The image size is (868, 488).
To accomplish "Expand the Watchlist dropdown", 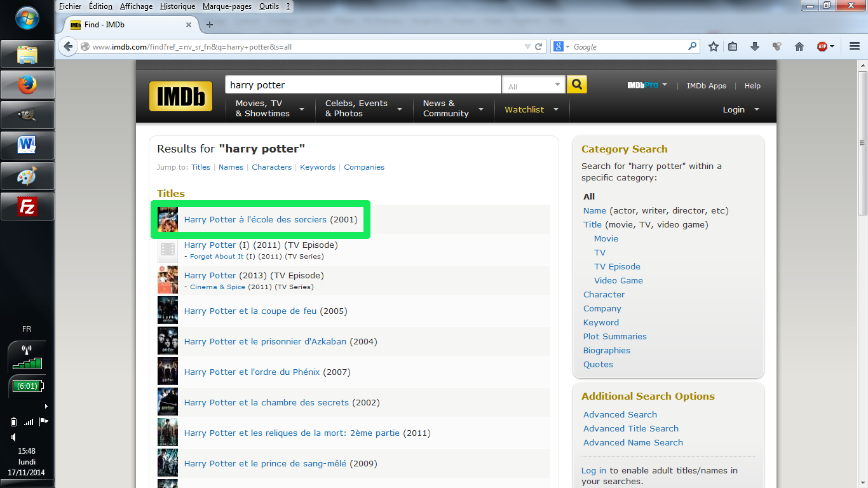I will click(531, 109).
